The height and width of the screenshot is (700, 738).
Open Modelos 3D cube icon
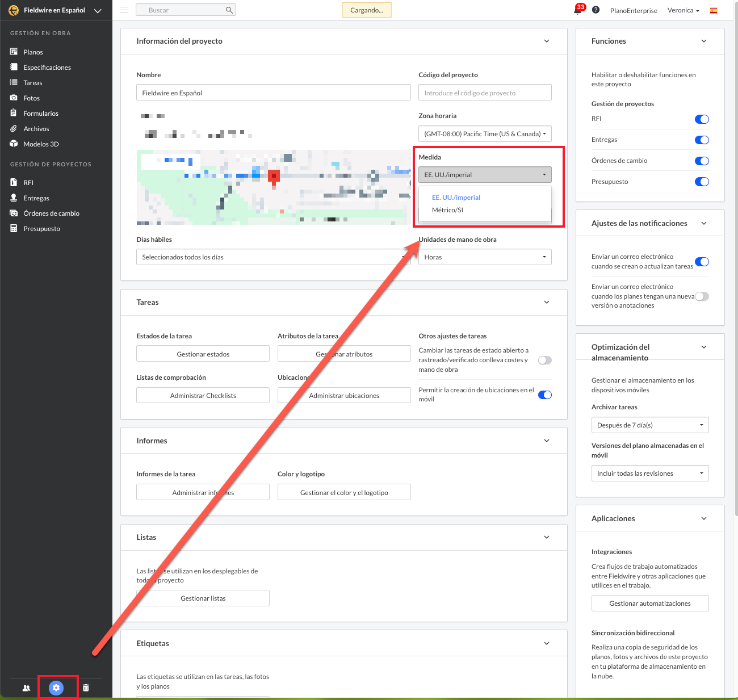point(14,144)
